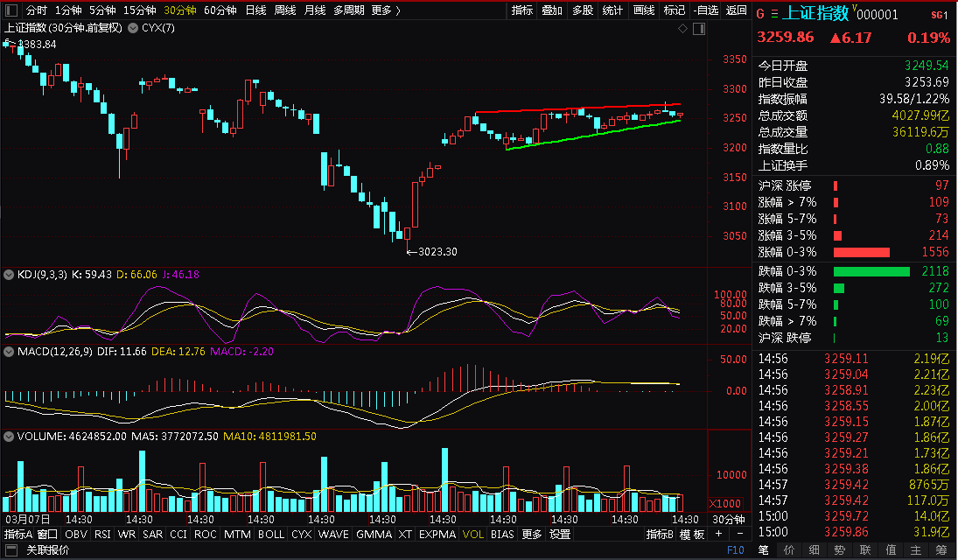Click the 返回 button
This screenshot has width=958, height=560.
[x=737, y=10]
